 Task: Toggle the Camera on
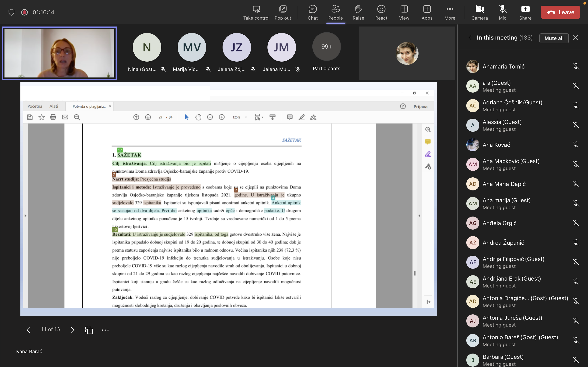(x=479, y=12)
